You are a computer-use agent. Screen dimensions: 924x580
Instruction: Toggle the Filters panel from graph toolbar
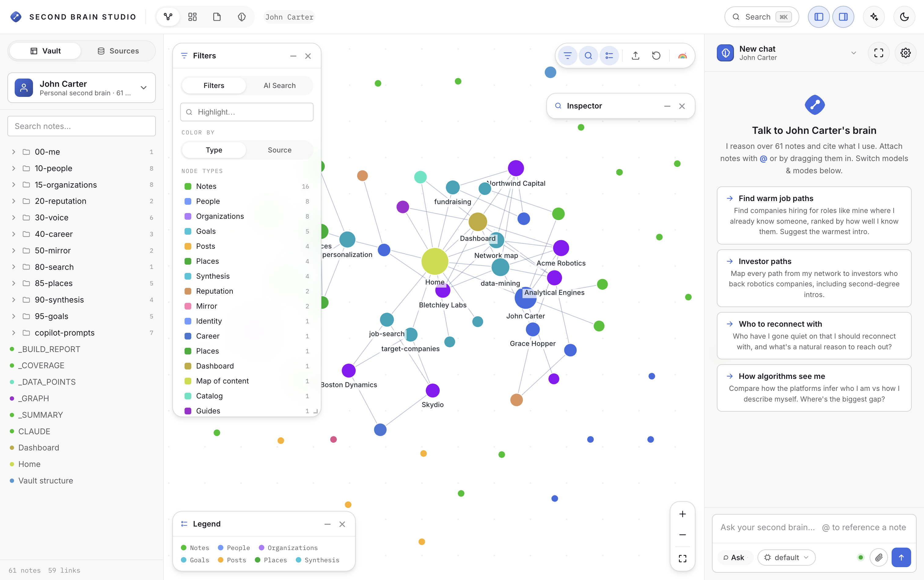point(568,56)
